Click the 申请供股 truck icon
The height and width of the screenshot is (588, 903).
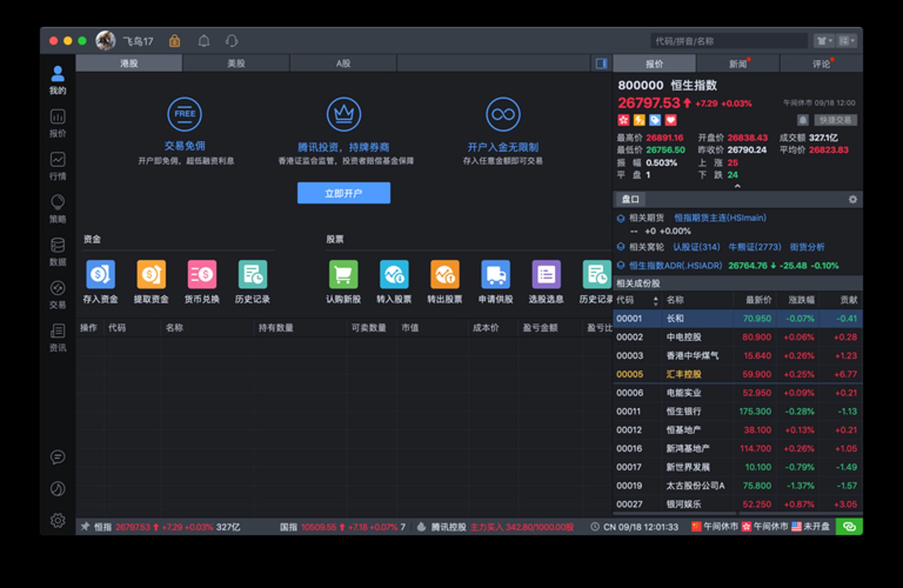pos(496,274)
